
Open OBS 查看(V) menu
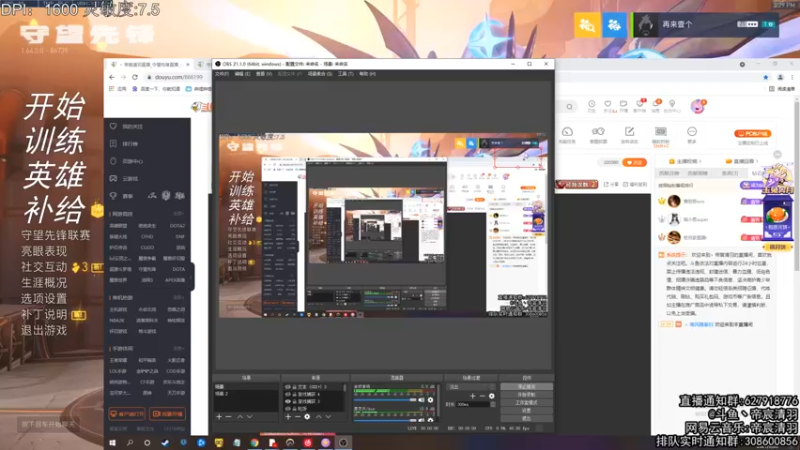(264, 74)
